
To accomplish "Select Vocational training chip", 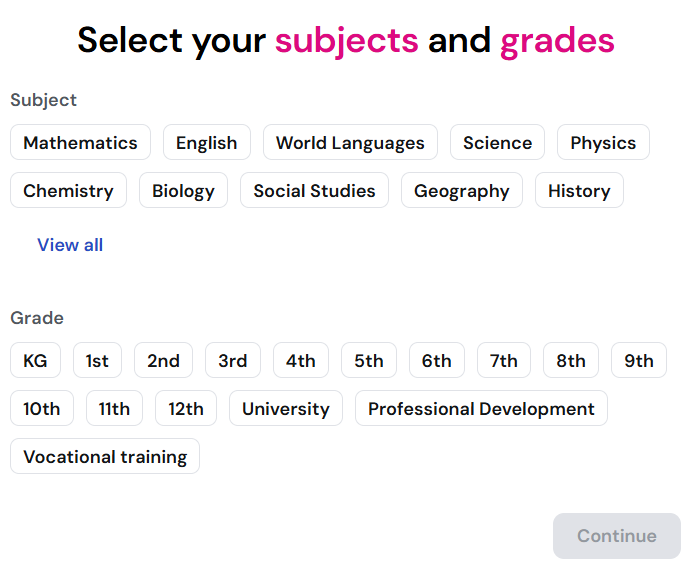I will (x=105, y=457).
